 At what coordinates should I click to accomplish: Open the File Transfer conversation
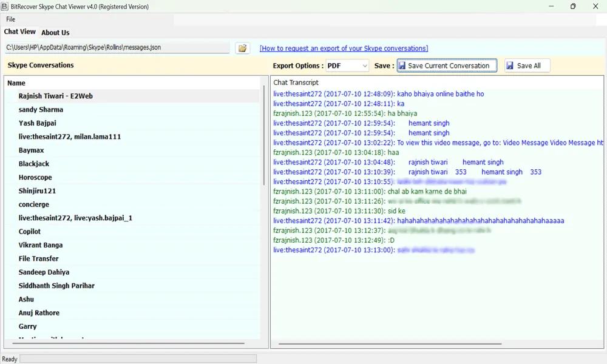pos(39,258)
